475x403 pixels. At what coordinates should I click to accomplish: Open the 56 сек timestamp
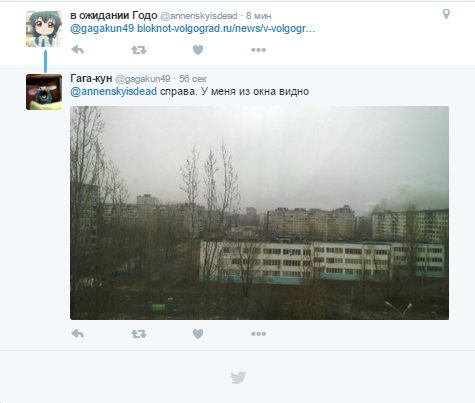pos(193,79)
